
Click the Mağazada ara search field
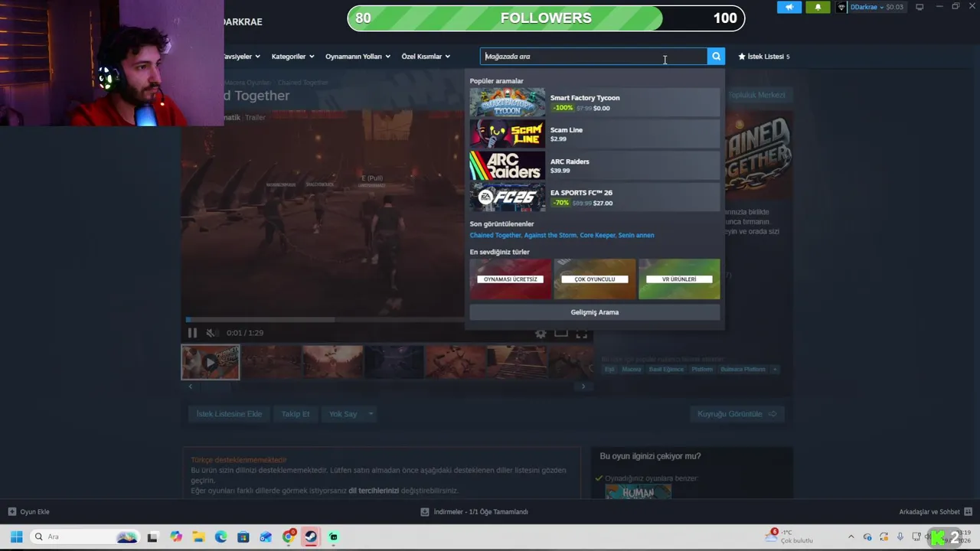point(594,56)
